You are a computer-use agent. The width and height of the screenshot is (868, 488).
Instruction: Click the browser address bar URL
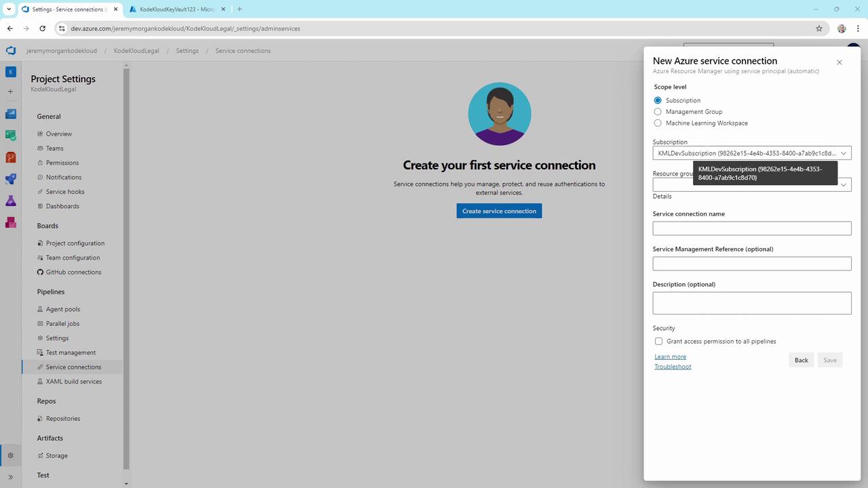tap(185, 28)
